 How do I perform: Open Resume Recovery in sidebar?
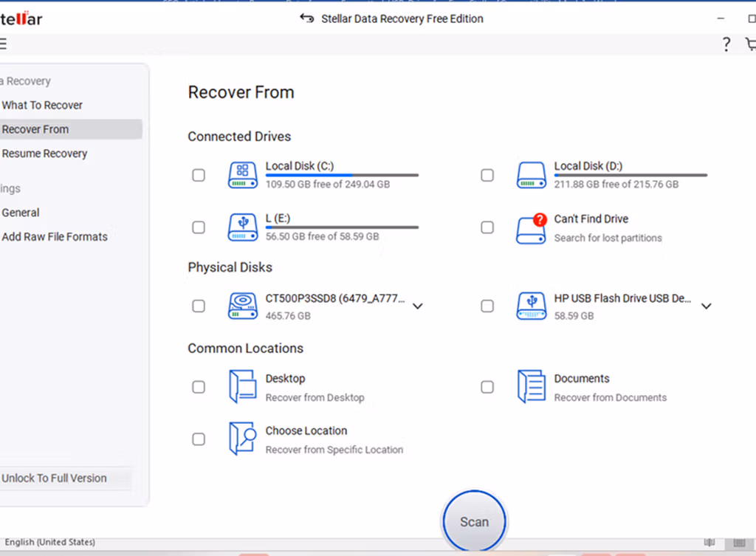coord(44,154)
